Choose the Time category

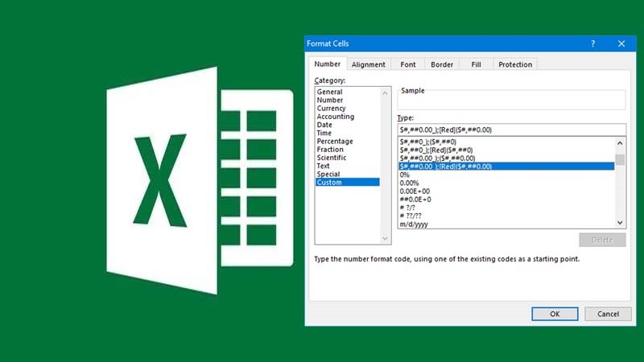pos(348,133)
